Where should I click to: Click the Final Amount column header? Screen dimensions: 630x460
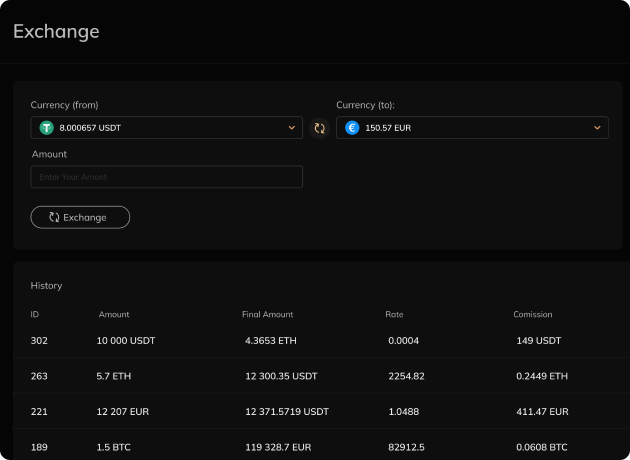[x=267, y=314]
